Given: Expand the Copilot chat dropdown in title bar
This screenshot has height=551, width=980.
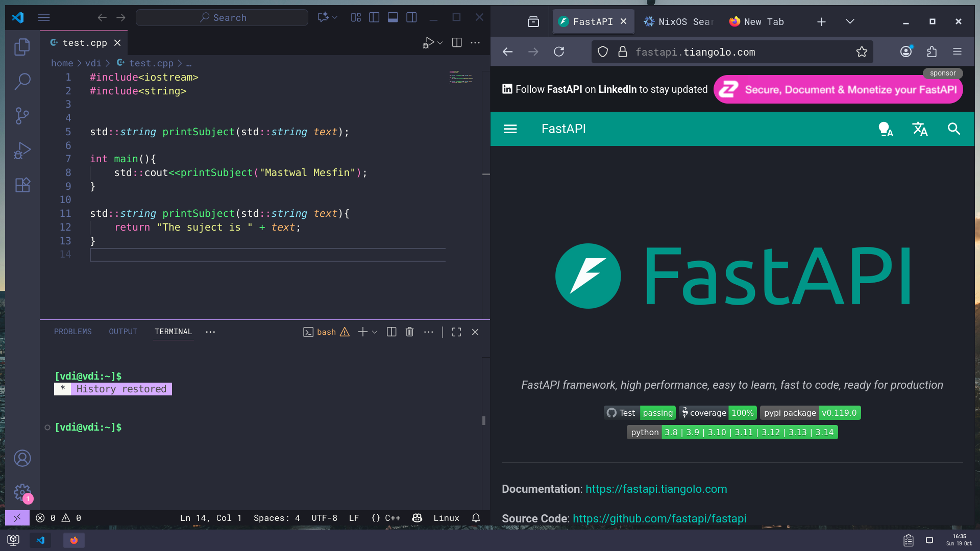Looking at the screenshot, I should (x=335, y=17).
